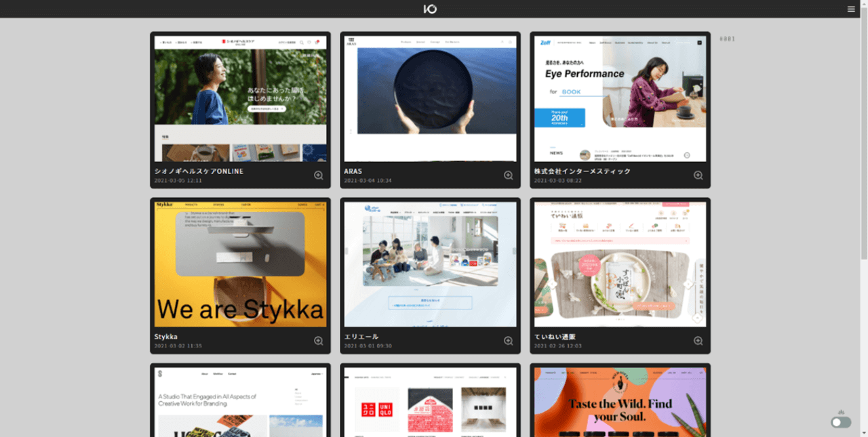Open the ARAS plate thumbnail
This screenshot has height=437, width=868.
[x=430, y=98]
